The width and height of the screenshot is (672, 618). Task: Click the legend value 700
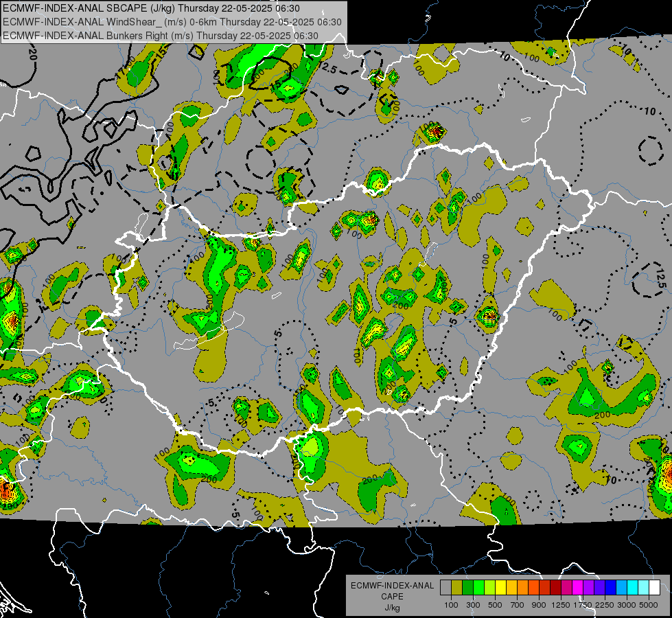tap(518, 605)
